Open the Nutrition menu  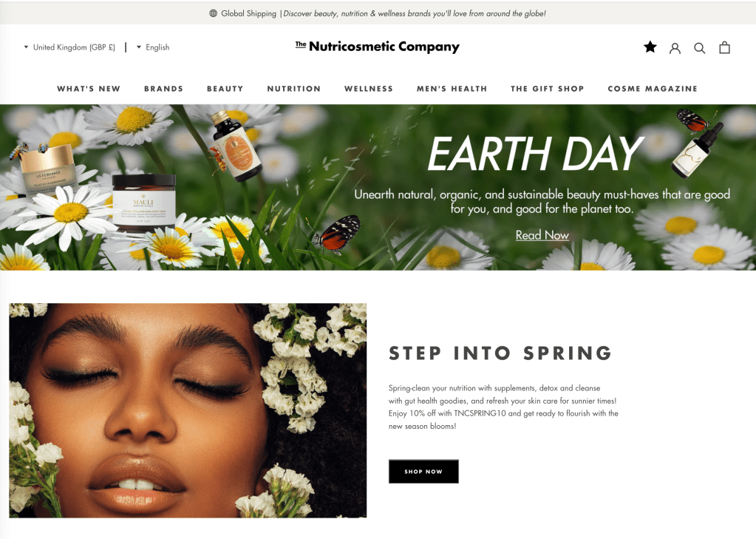click(x=293, y=89)
